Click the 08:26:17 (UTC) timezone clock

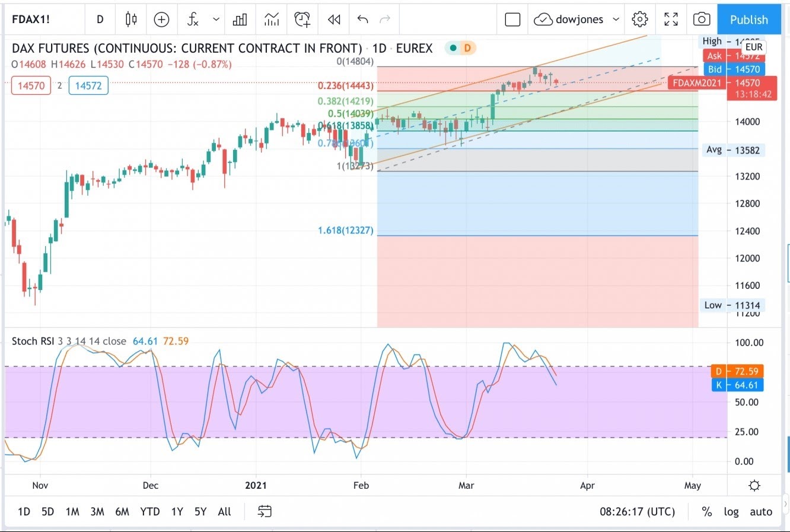(637, 511)
